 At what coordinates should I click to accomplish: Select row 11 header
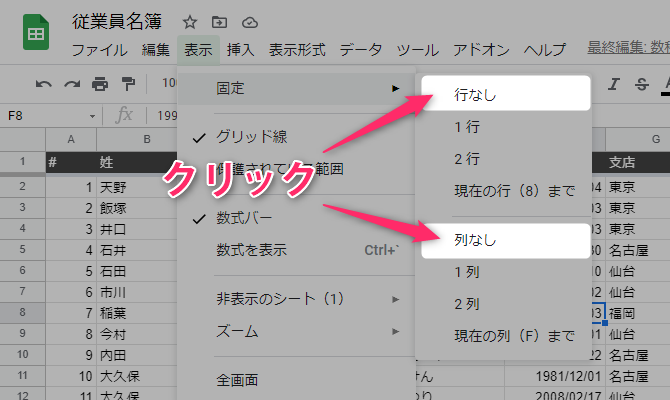pyautogui.click(x=23, y=376)
